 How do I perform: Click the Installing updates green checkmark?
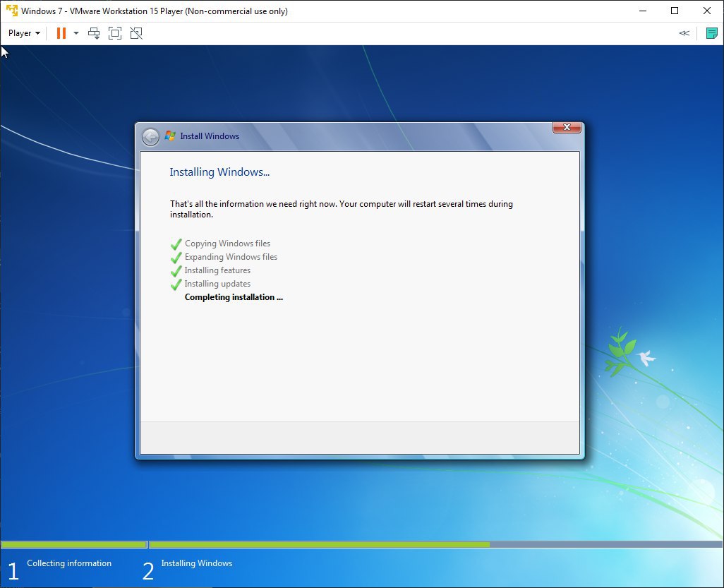pyautogui.click(x=176, y=284)
